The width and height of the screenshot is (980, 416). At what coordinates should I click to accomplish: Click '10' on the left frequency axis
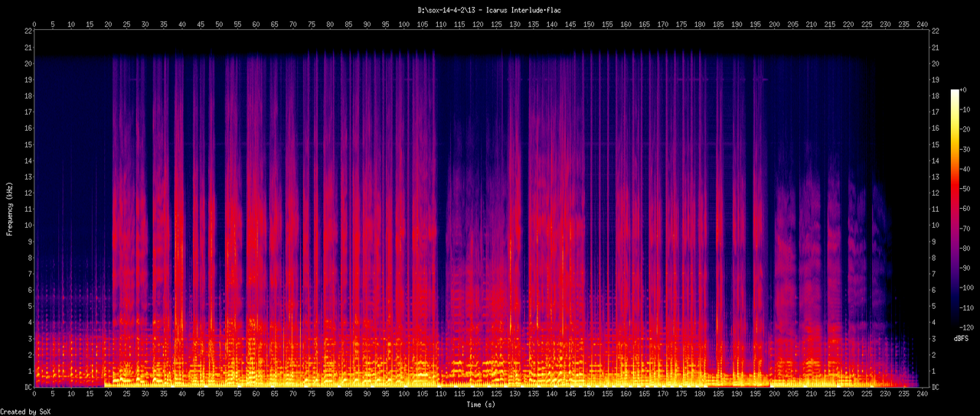click(28, 226)
